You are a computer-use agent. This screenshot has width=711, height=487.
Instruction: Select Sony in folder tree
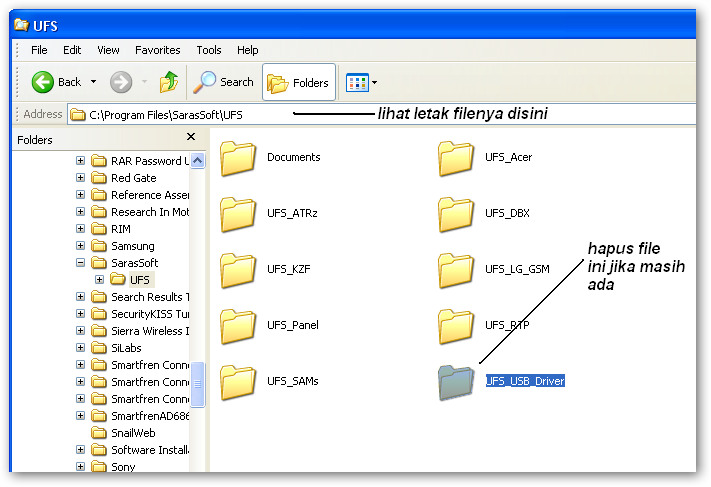coord(123,467)
